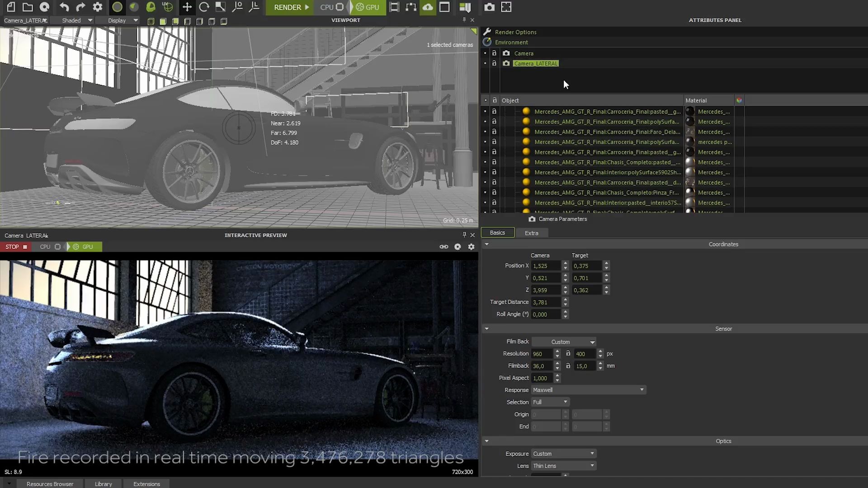Click the camera snapshot icon in the toolbar

490,7
